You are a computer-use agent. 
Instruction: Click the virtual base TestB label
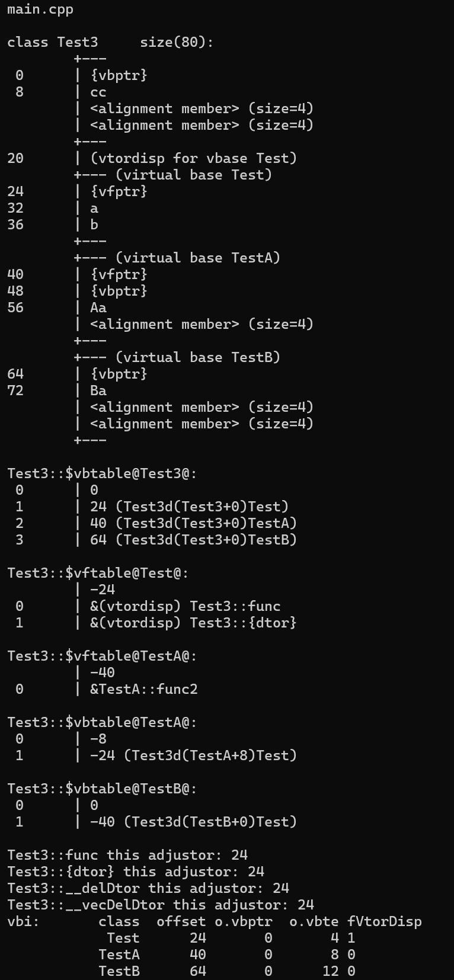198,357
